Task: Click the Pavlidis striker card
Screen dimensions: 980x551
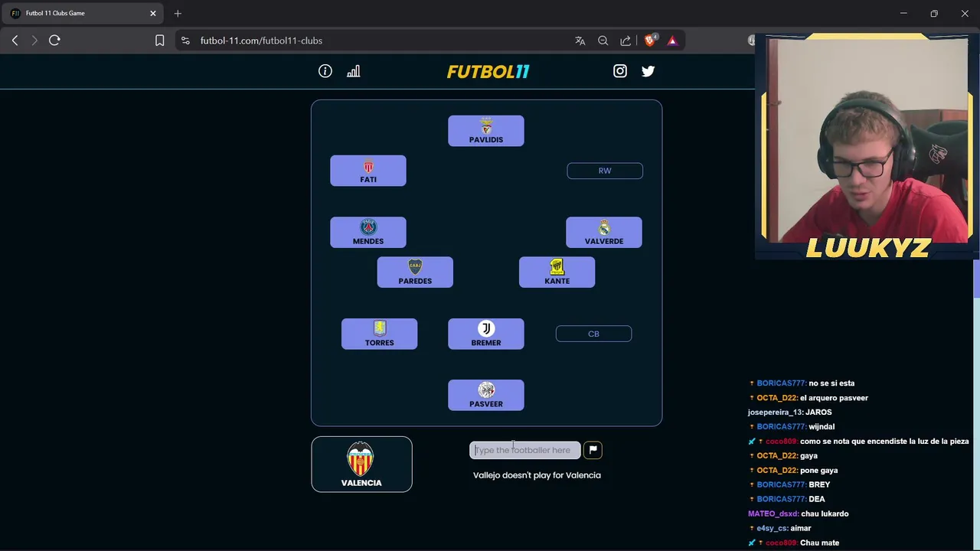Action: tap(486, 131)
